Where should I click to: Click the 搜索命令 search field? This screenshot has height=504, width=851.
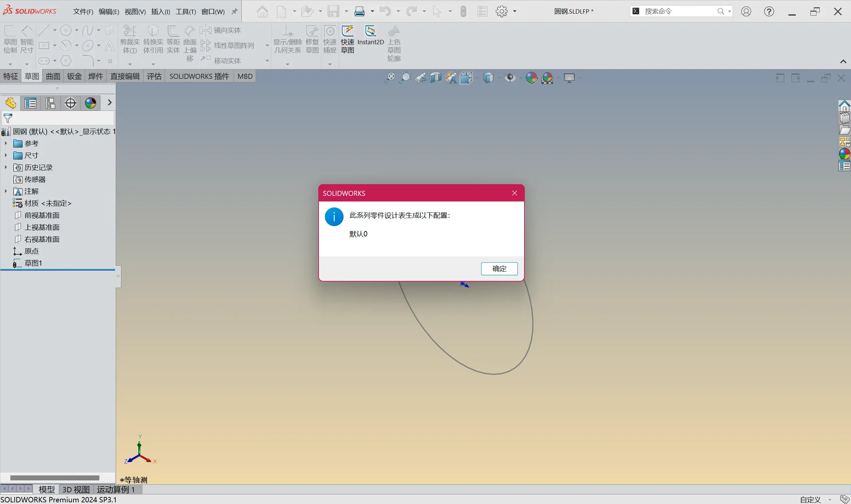click(x=678, y=11)
